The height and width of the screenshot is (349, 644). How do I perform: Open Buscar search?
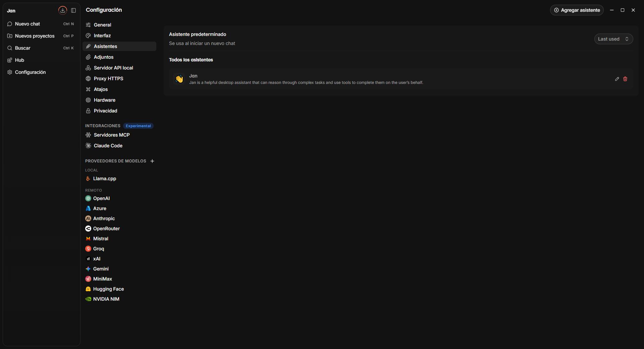pos(41,48)
